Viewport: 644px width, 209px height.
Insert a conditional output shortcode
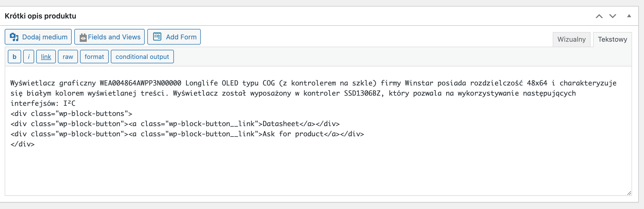coord(142,57)
